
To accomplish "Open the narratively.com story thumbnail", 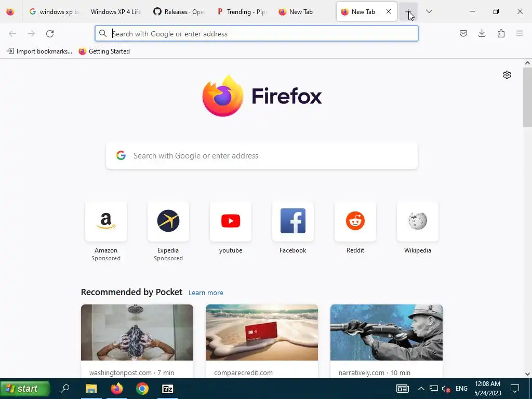I will pos(387,332).
